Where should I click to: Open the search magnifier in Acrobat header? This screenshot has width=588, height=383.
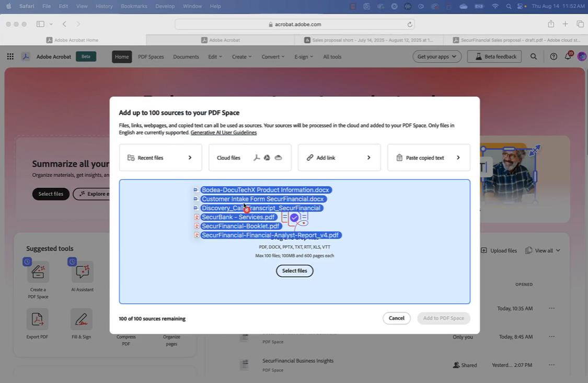click(x=533, y=57)
